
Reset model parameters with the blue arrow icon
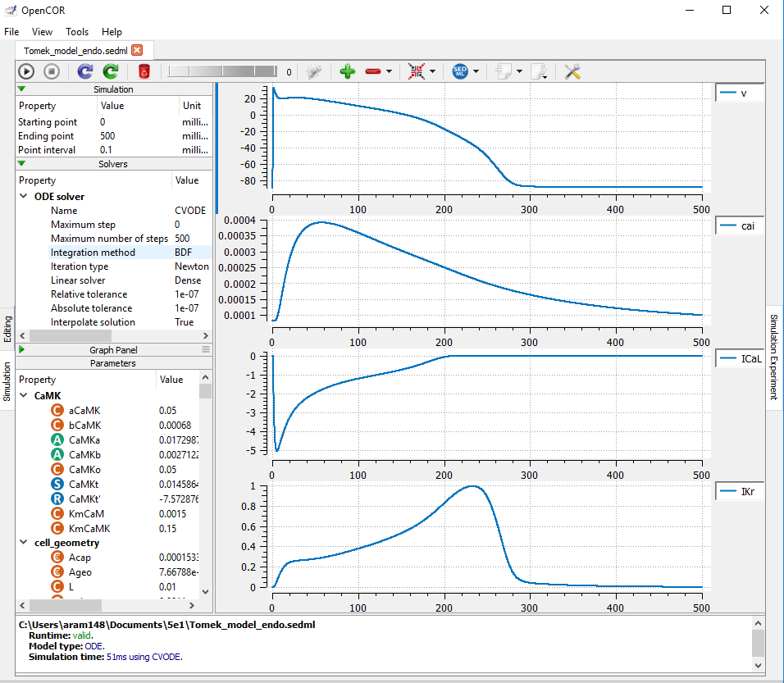click(85, 72)
